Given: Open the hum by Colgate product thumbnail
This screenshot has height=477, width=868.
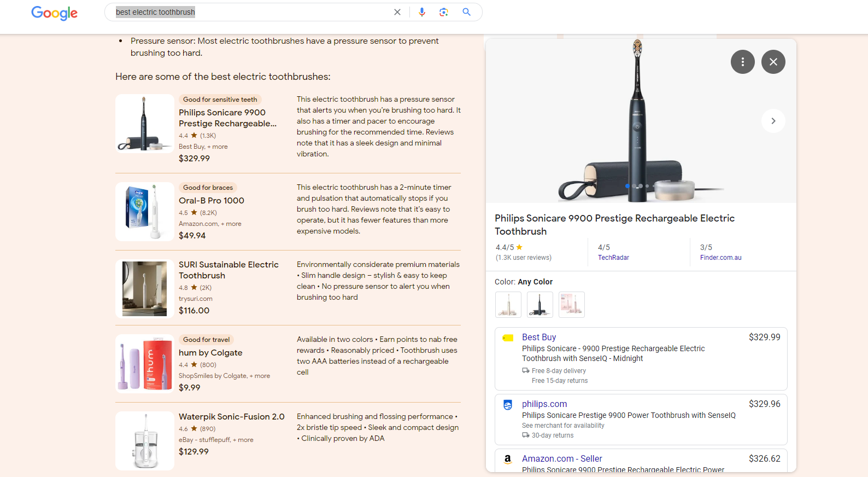Looking at the screenshot, I should [x=145, y=364].
